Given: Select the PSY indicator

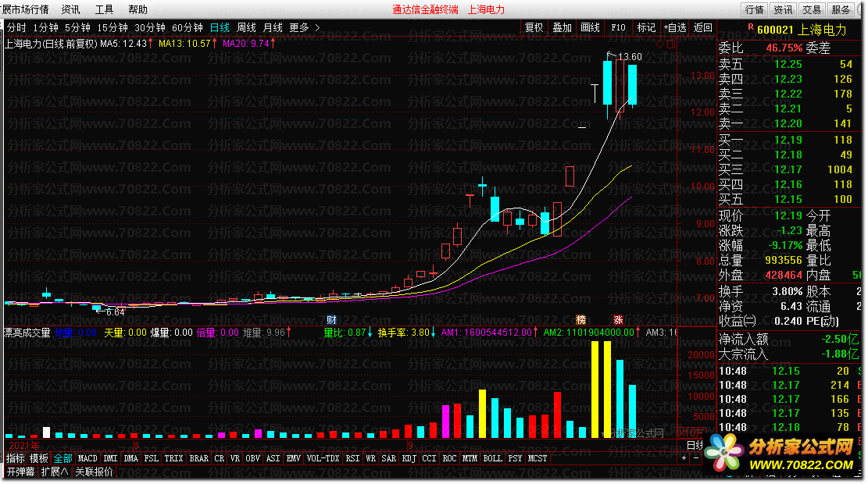Looking at the screenshot, I should coord(516,458).
